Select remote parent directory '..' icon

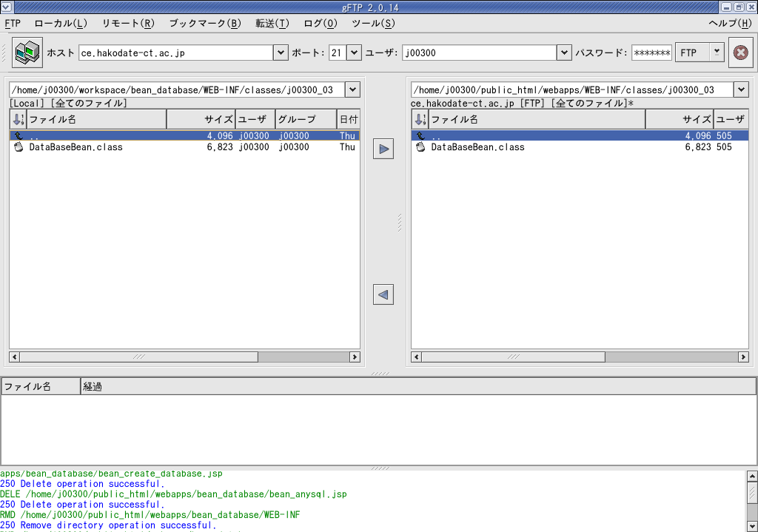(420, 136)
